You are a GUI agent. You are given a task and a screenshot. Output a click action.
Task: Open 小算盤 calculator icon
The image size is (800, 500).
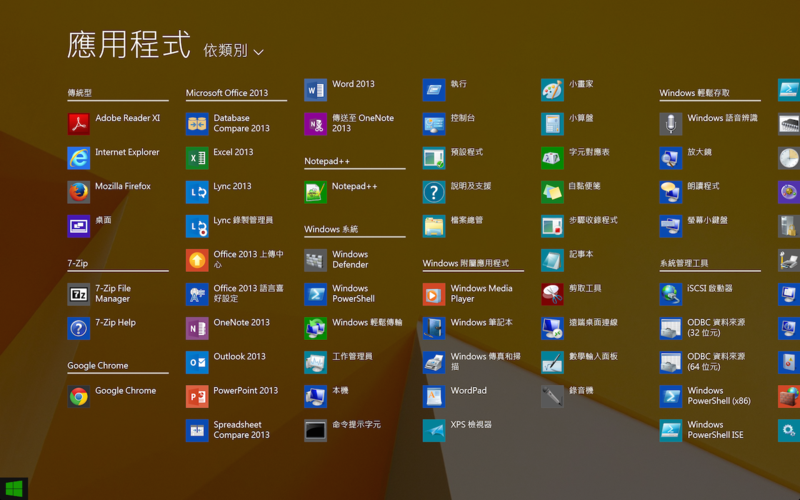[x=552, y=124]
